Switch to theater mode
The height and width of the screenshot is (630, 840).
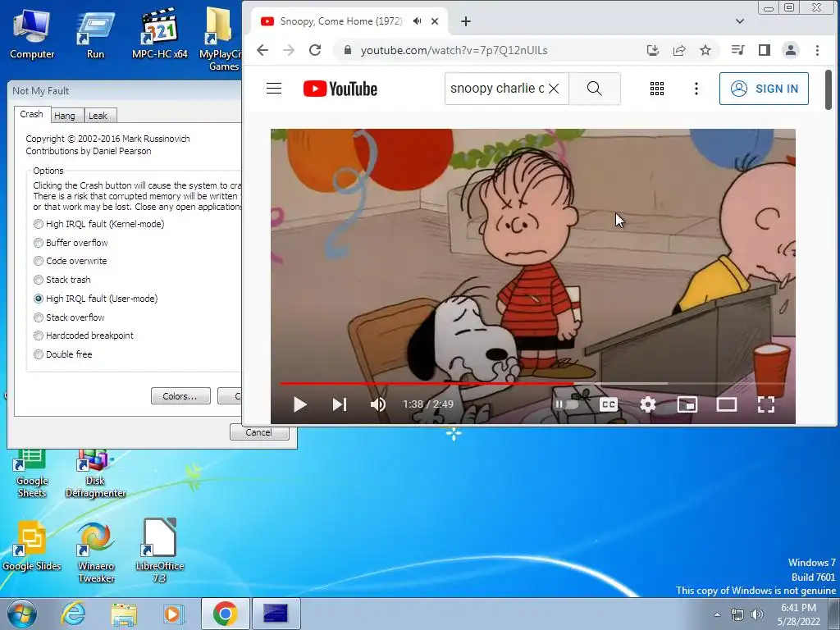point(727,404)
